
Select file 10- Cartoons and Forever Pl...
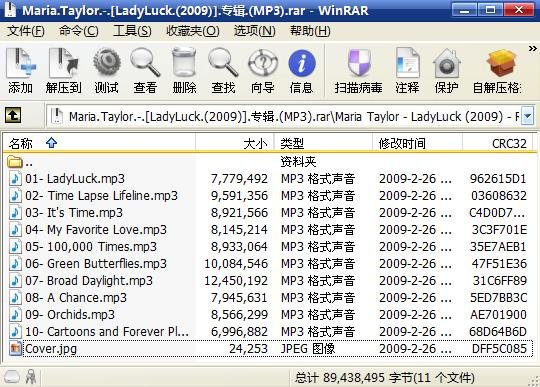[107, 332]
